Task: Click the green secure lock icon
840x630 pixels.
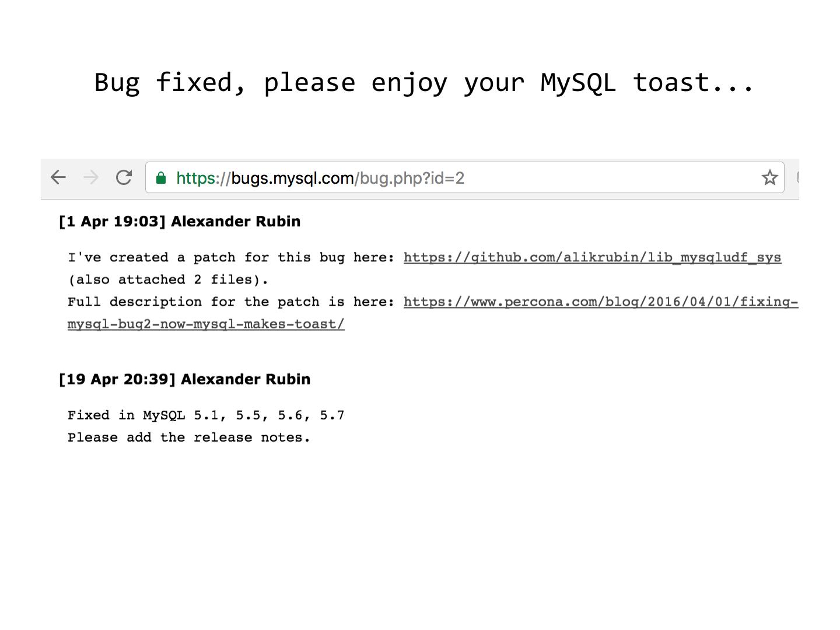Action: [162, 178]
